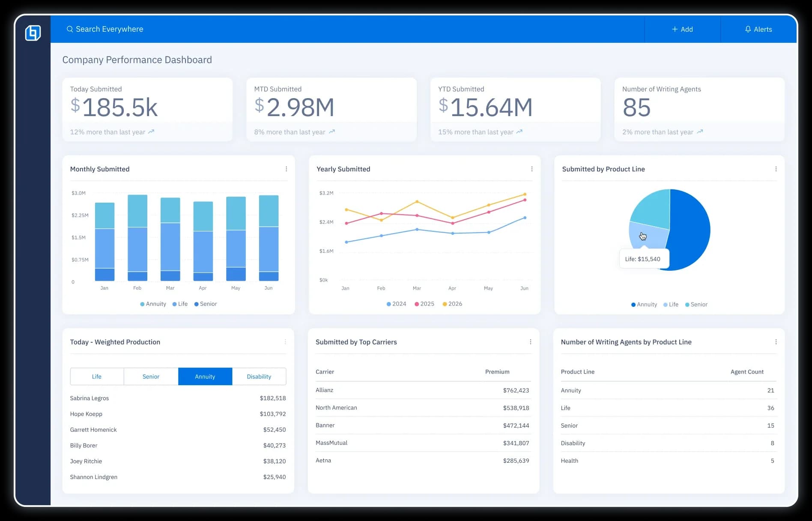Viewport: 812px width, 521px height.
Task: Click trend arrow icon under Today Submitted
Action: [x=151, y=132]
